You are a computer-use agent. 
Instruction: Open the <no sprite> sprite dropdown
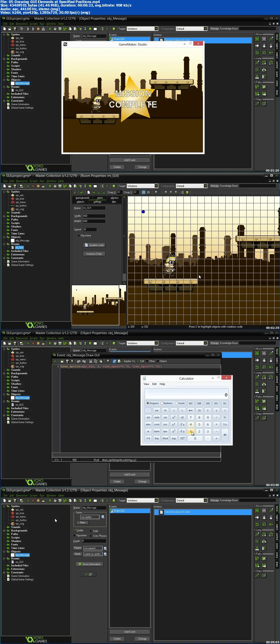point(90,517)
